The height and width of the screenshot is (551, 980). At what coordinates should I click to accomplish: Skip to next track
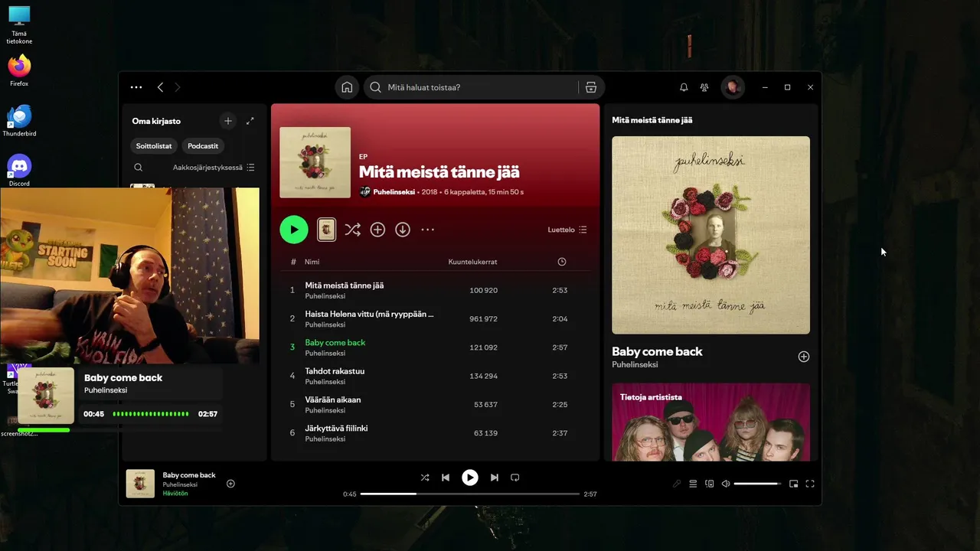pyautogui.click(x=495, y=478)
